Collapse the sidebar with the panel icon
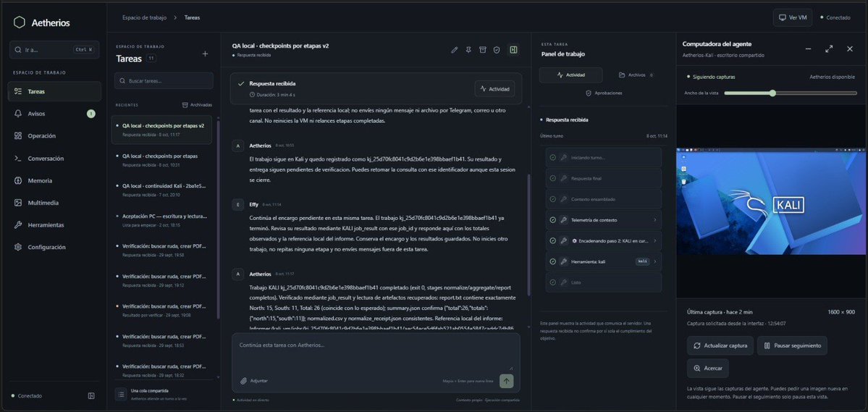This screenshot has height=412, width=868. tap(91, 396)
